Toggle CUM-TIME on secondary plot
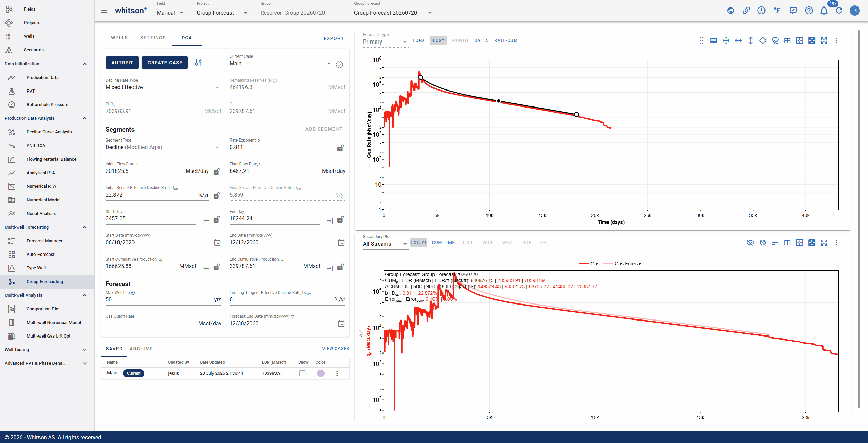Image resolution: width=868 pixels, height=443 pixels. click(443, 243)
